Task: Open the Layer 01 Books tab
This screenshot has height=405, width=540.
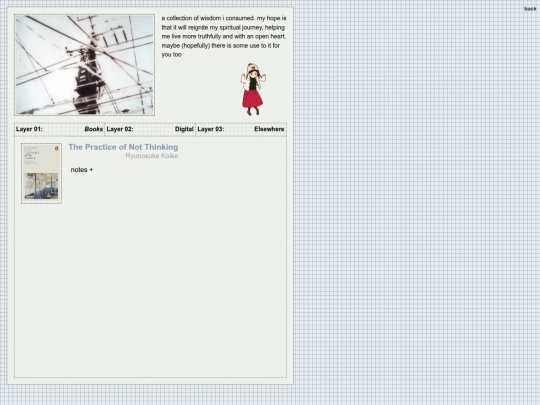Action: tap(60, 129)
